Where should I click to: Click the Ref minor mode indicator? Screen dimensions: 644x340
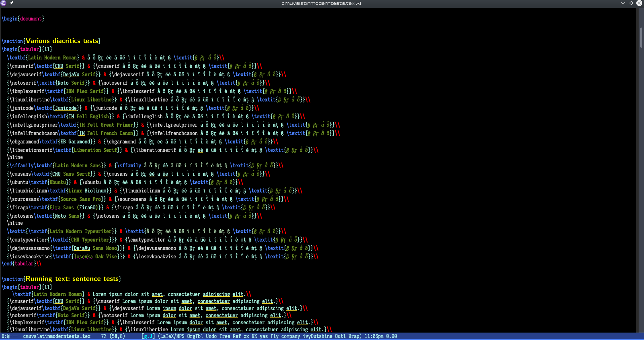[237, 336]
